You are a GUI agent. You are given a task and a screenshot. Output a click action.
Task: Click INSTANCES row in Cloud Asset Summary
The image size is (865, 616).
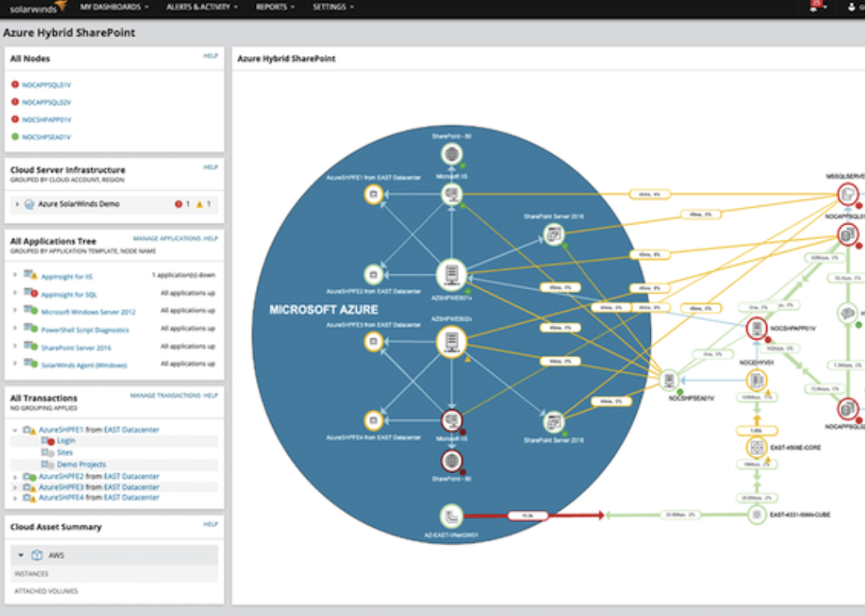[114, 573]
